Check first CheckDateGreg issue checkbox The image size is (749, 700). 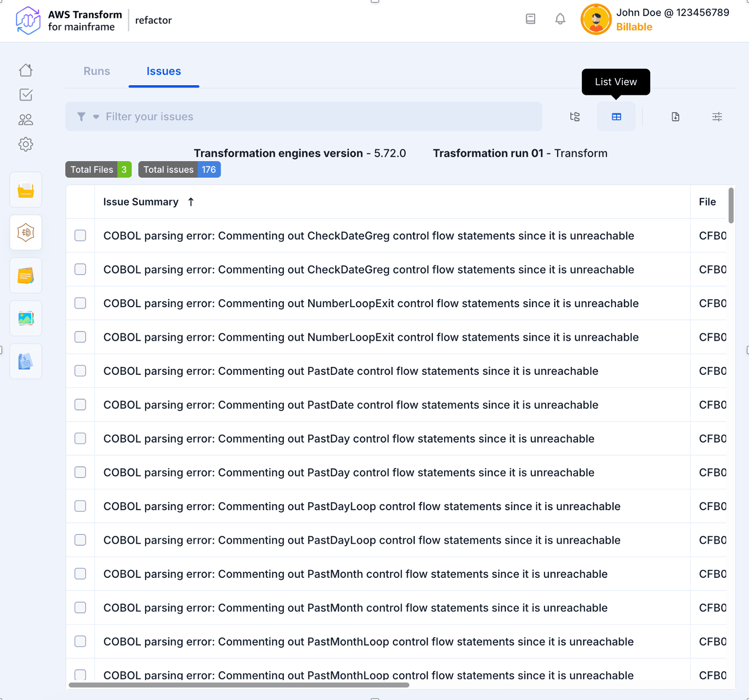tap(80, 236)
